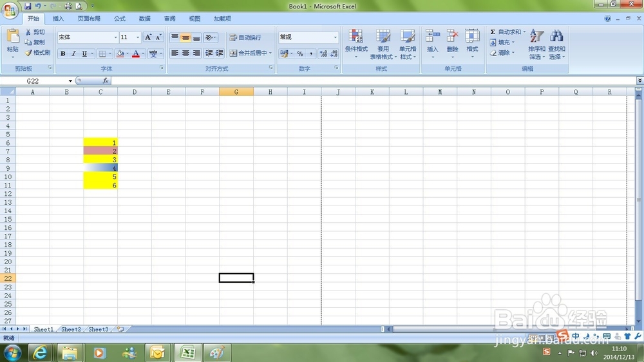Image resolution: width=644 pixels, height=362 pixels.
Task: Select cell C9 with value 4
Action: [100, 168]
